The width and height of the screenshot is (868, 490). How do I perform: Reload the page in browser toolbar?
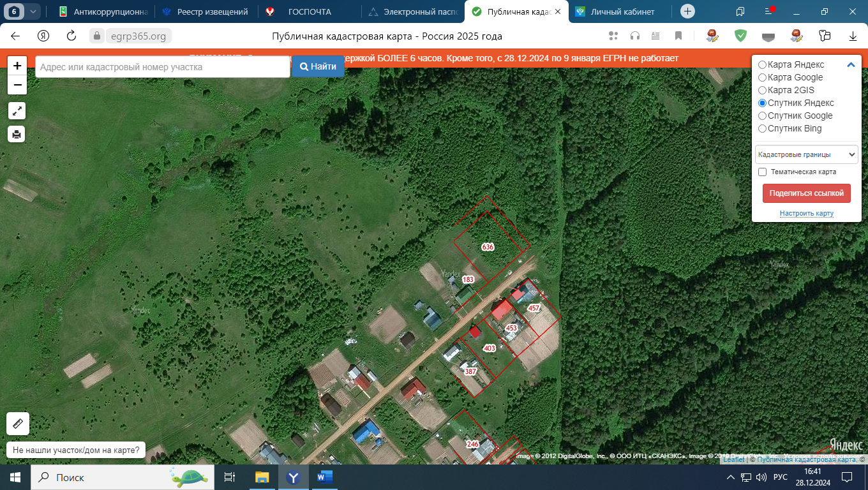coord(71,36)
